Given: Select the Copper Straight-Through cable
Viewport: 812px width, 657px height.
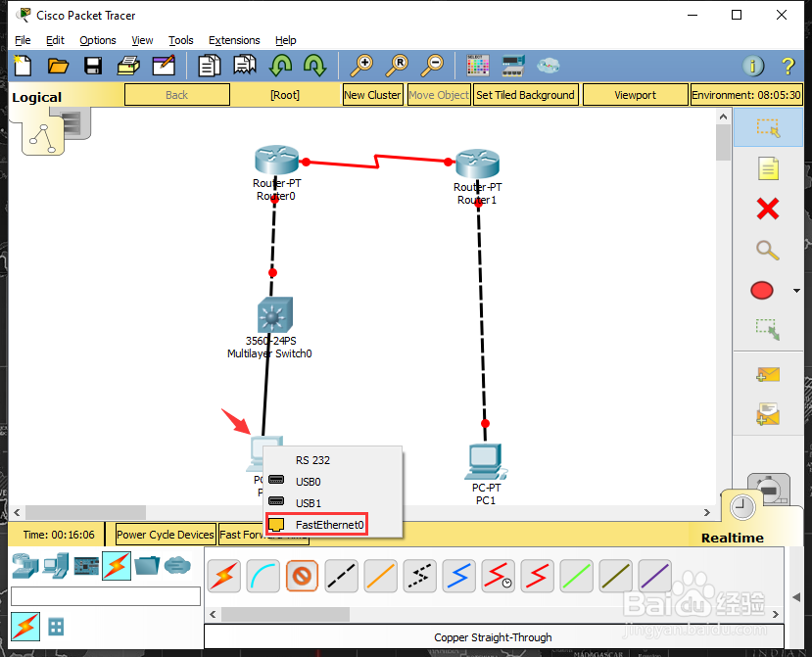Looking at the screenshot, I should click(x=302, y=576).
